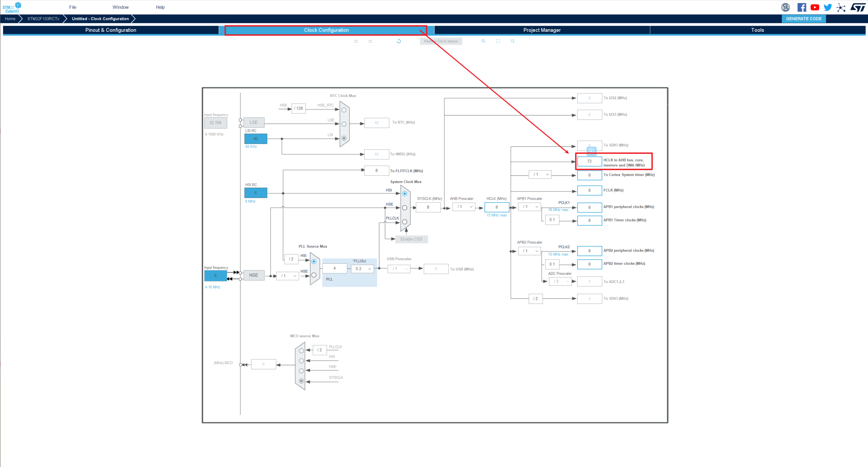Select HSE_RTC in RTC Clock Mux
Image resolution: width=868 pixels, height=467 pixels.
coord(344,110)
